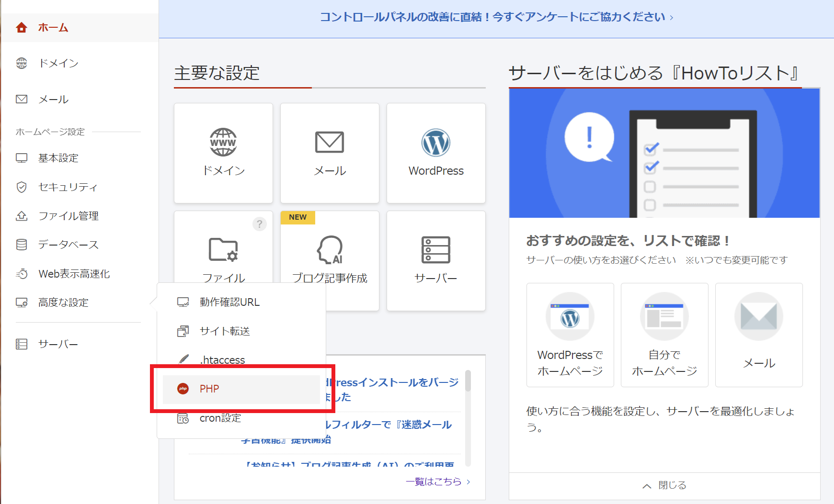Click the database cylinder icon in sidebar
The height and width of the screenshot is (504, 834).
coord(22,245)
